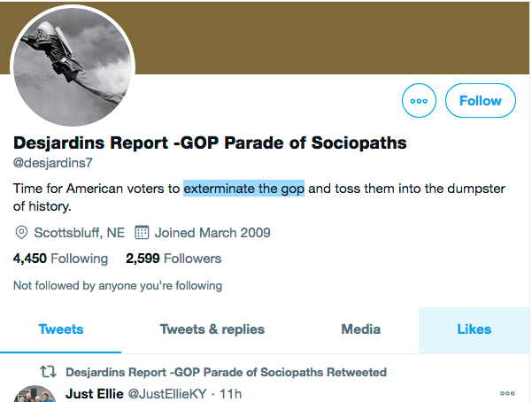Click the location pin icon
The image size is (532, 402).
point(22,234)
